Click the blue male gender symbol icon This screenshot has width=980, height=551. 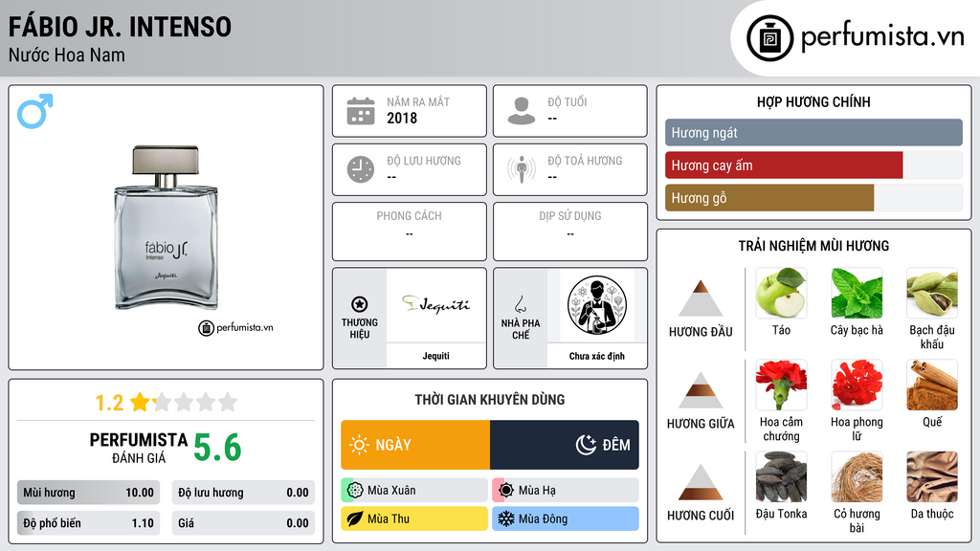35,111
